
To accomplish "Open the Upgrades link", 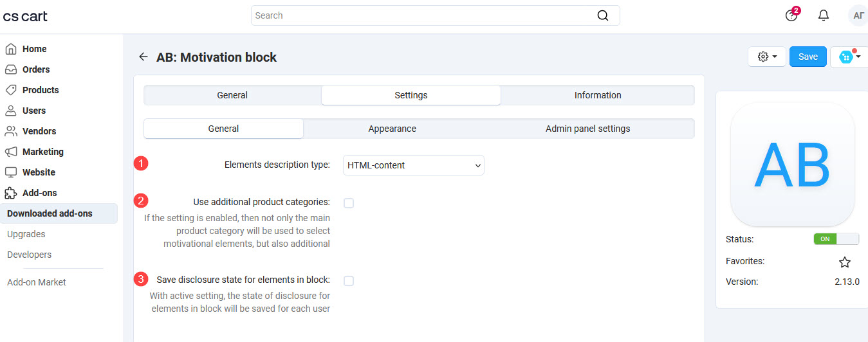I will point(26,234).
